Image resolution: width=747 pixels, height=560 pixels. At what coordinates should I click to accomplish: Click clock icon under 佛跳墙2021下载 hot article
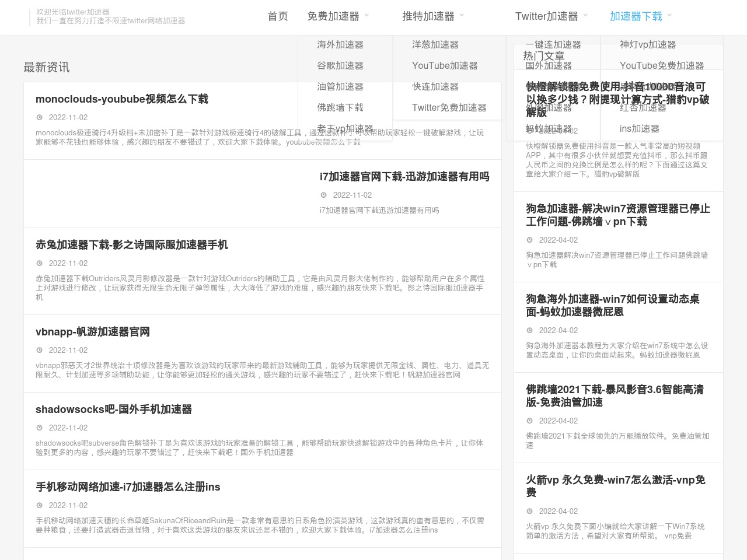pyautogui.click(x=530, y=421)
